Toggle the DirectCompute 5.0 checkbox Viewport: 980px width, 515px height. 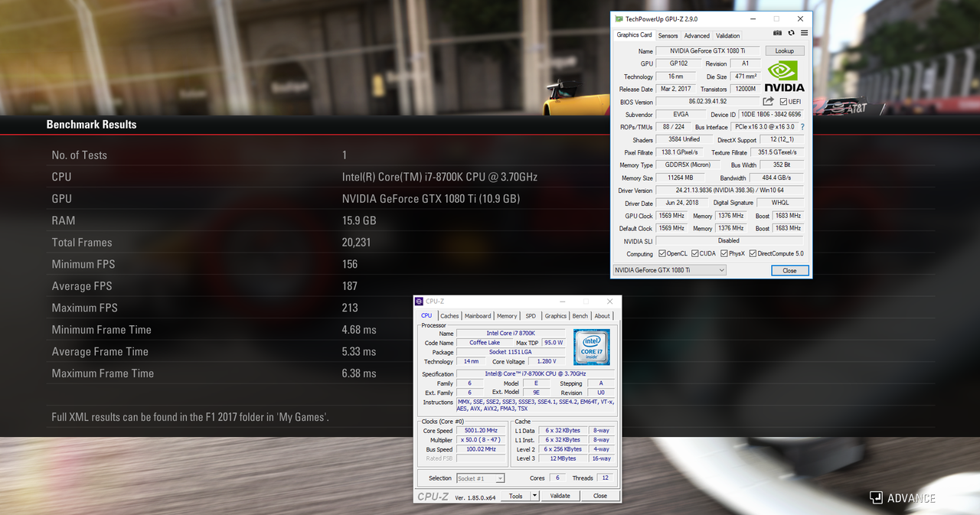tap(753, 253)
